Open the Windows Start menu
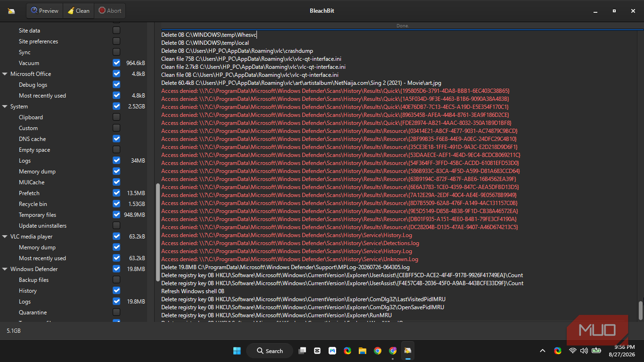Viewport: 644px width, 362px height. pyautogui.click(x=237, y=351)
